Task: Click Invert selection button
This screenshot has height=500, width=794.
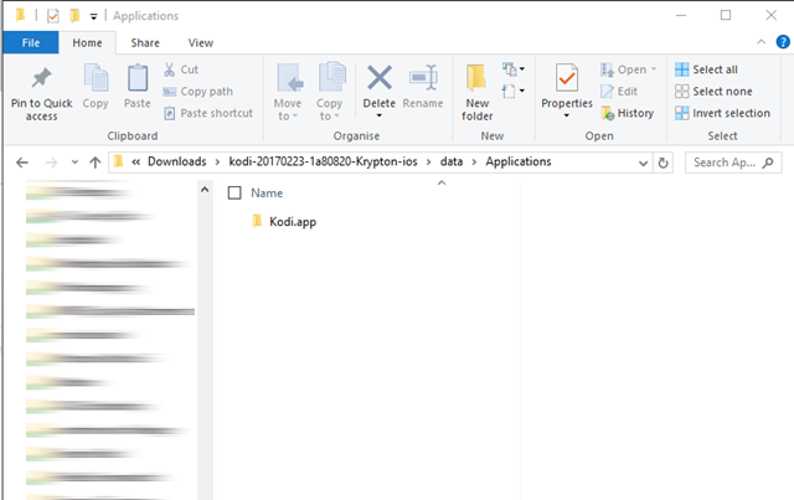Action: coord(722,113)
